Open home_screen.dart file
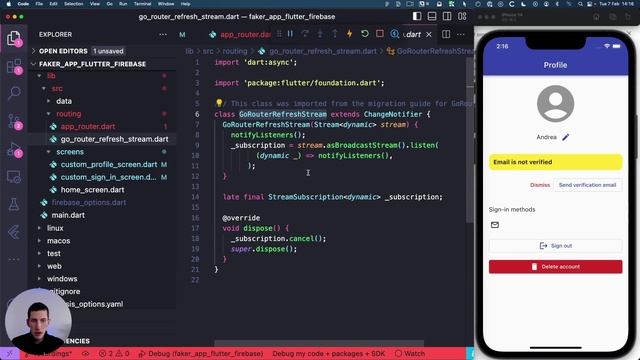This screenshot has height=360, width=640. click(92, 190)
